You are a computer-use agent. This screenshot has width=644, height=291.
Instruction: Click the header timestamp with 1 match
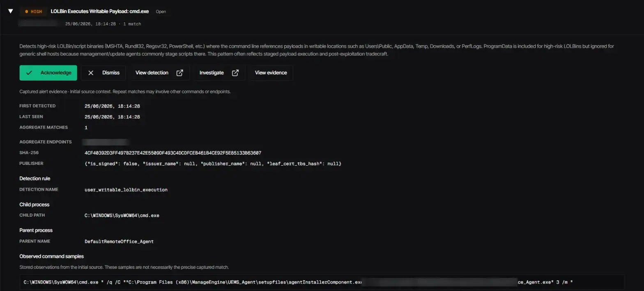103,24
